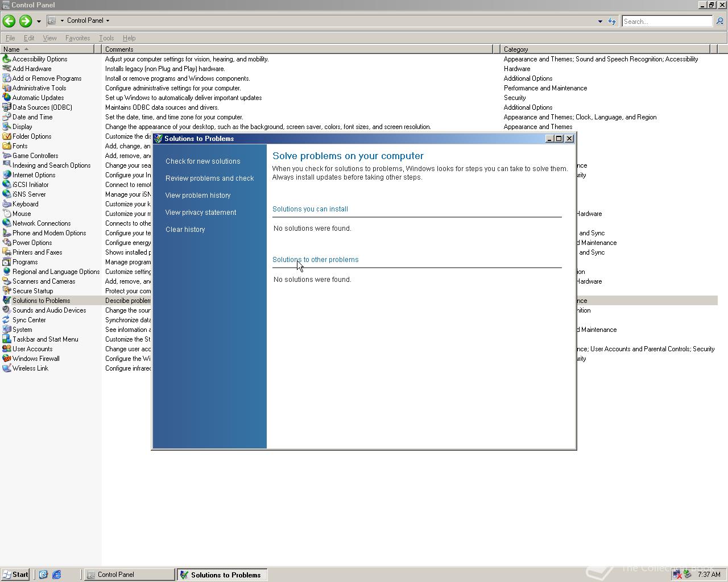
Task: Click the Start button
Action: coord(15,575)
